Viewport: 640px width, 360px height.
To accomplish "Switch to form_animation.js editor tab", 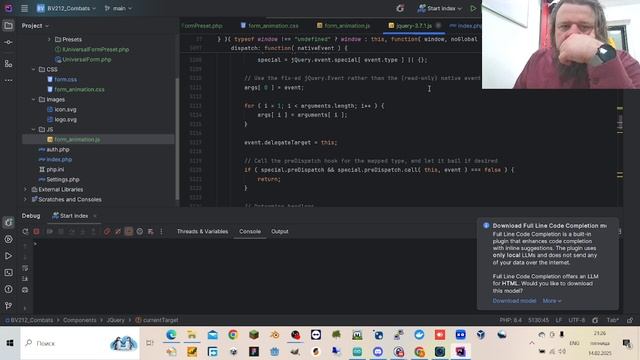I will [344, 26].
